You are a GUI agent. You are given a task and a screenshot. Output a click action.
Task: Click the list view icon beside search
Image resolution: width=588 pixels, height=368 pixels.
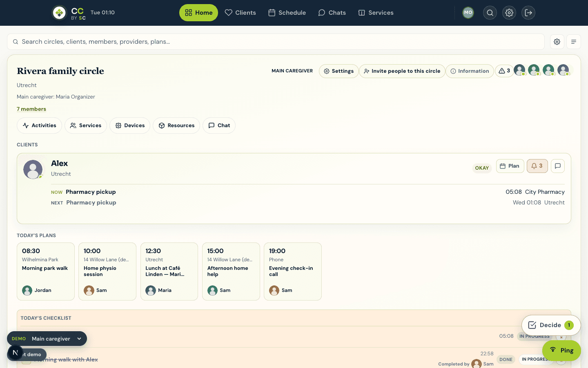[574, 42]
